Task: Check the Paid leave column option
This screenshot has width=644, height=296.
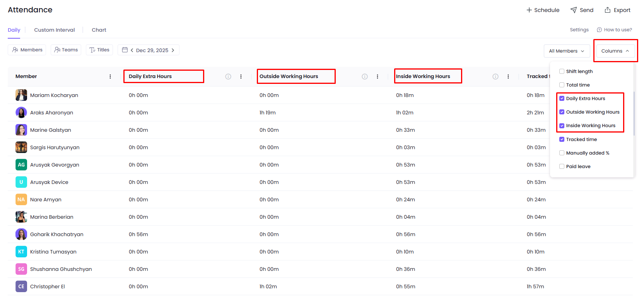Action: (x=562, y=167)
